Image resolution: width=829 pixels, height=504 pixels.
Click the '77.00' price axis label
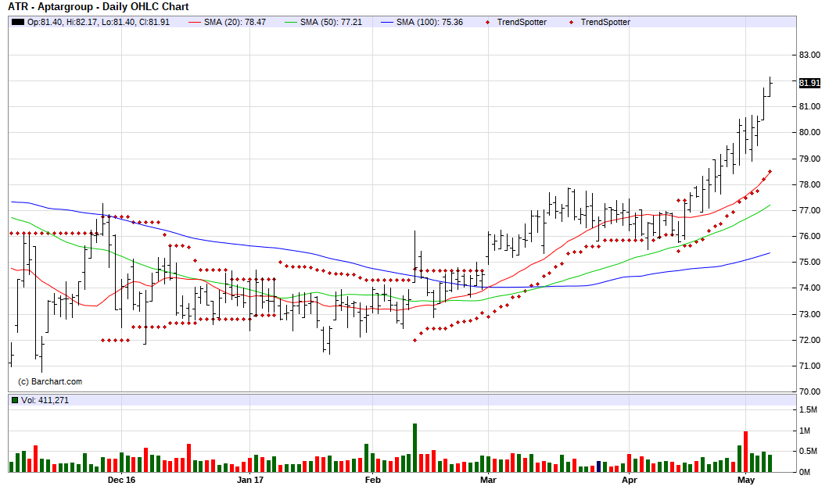point(809,210)
